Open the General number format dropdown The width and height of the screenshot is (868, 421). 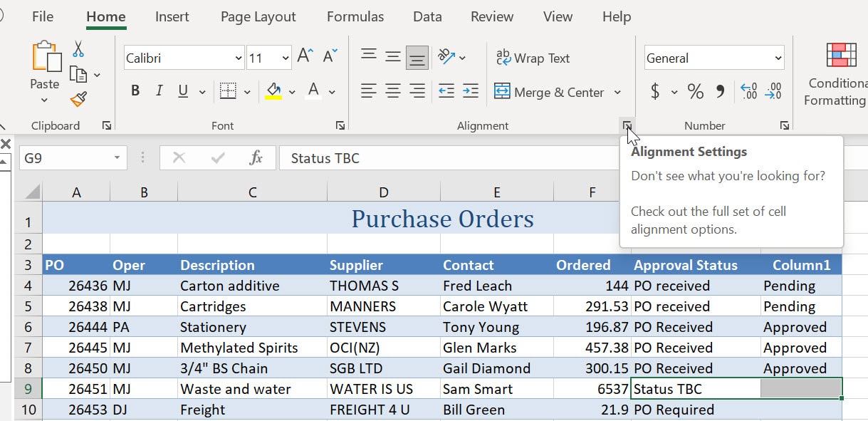780,58
